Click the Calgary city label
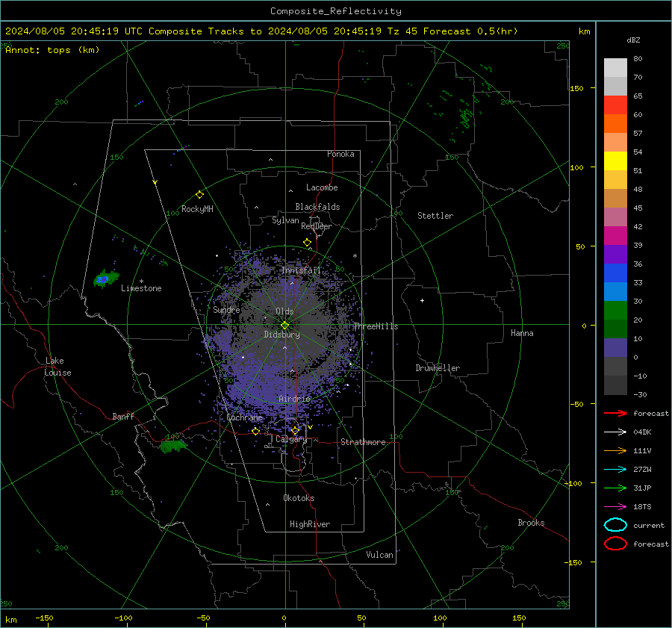672x628 pixels. pos(291,439)
